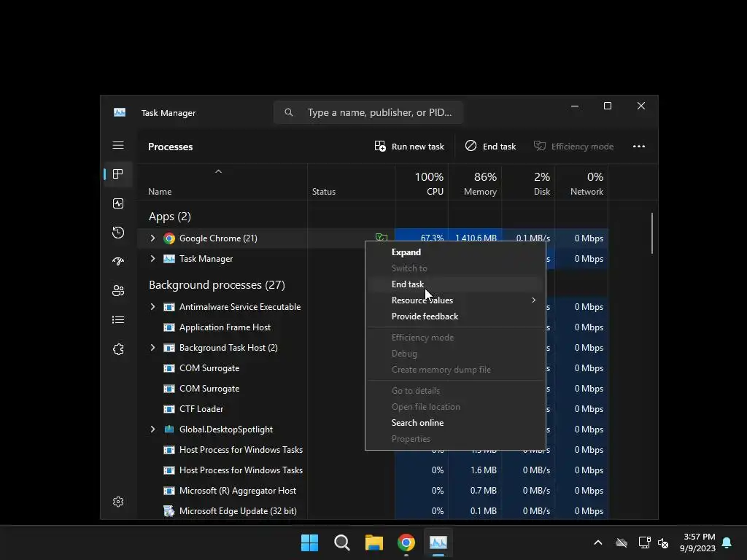The height and width of the screenshot is (560, 747).
Task: Sort by the Network column header
Action: 581,183
